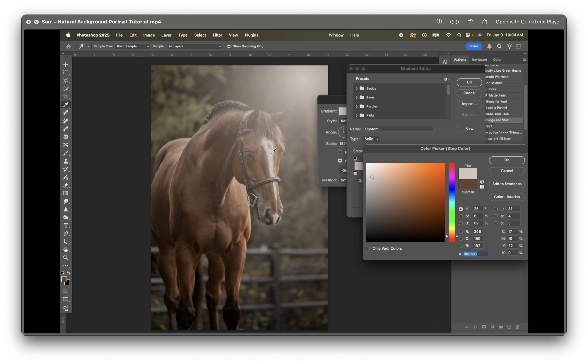
Task: Select the Clone Stamp tool
Action: point(66,161)
